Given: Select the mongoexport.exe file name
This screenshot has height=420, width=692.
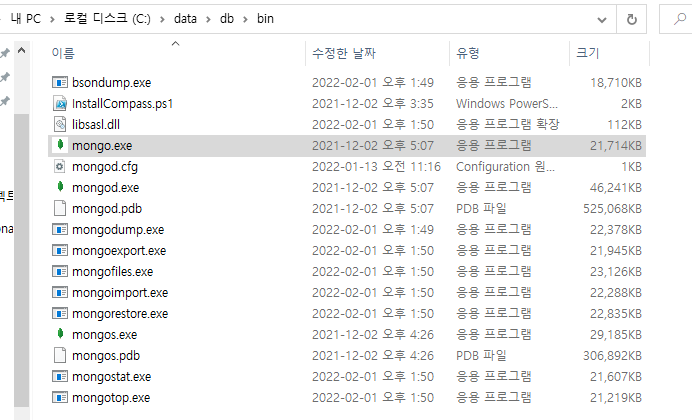Looking at the screenshot, I should click(x=119, y=251).
